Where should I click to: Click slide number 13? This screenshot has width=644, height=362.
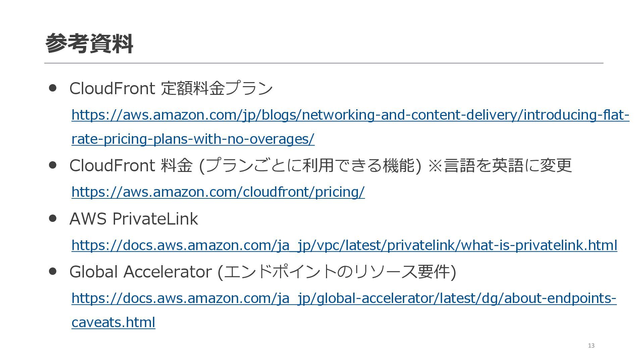591,346
